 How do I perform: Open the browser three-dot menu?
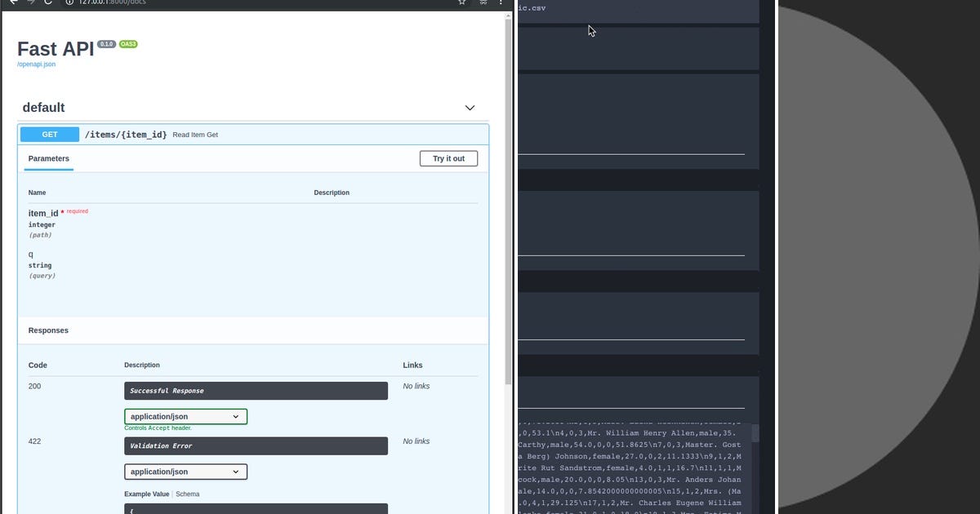[501, 3]
